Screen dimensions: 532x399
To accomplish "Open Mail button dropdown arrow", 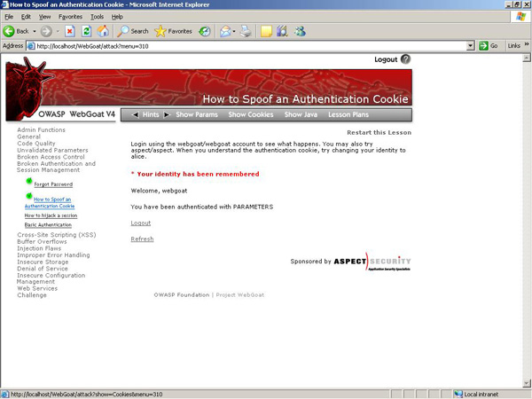I will pos(234,31).
